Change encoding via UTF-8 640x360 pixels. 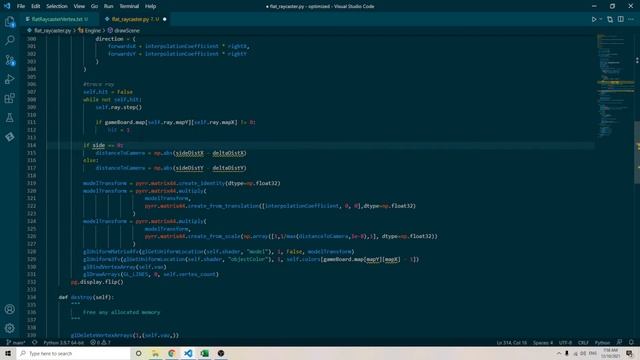(565, 342)
